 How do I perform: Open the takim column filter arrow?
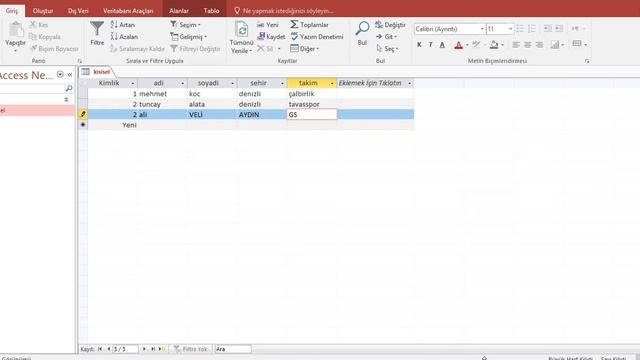point(332,83)
